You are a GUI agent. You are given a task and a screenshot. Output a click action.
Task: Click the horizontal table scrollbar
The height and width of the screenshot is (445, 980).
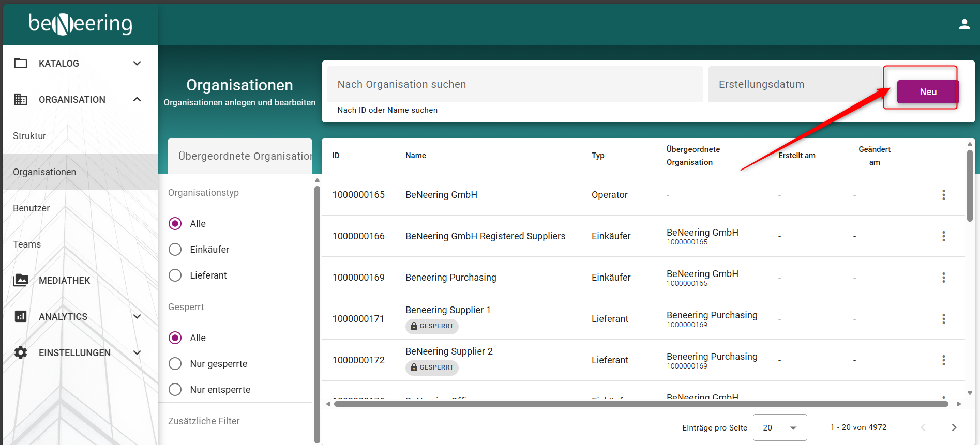pyautogui.click(x=640, y=404)
